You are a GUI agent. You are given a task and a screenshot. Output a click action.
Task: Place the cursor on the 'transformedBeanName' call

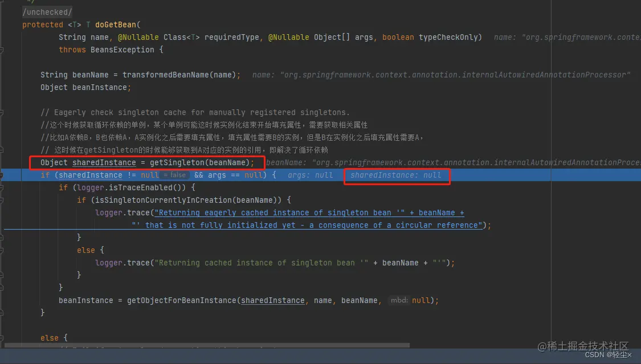[x=166, y=75]
